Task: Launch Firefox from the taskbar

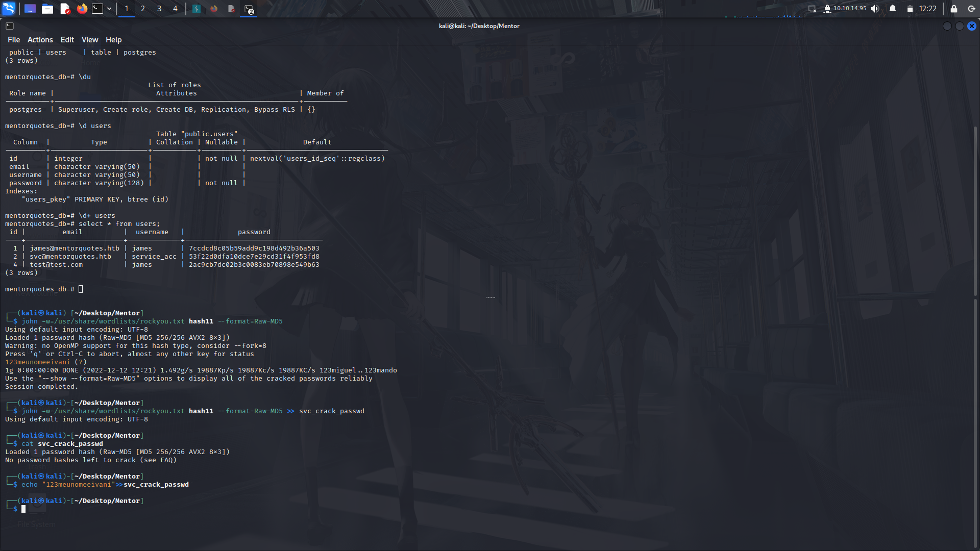Action: pos(82,9)
